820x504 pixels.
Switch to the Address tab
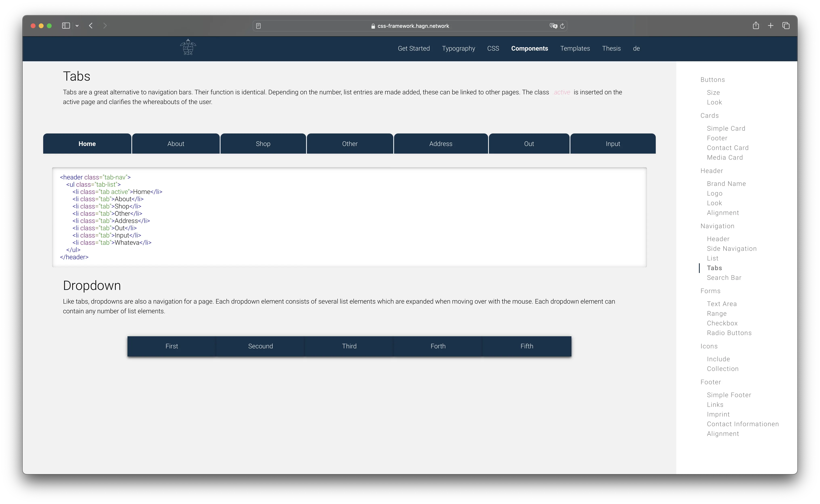pyautogui.click(x=440, y=144)
